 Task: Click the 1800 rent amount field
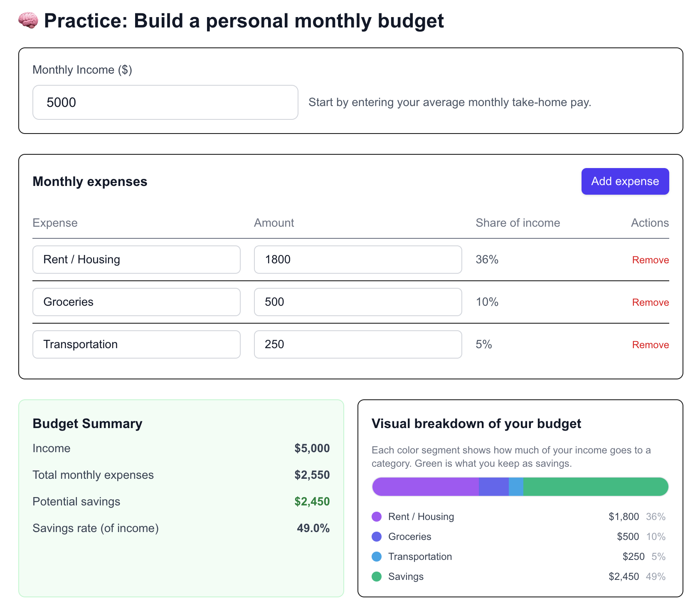(x=357, y=260)
